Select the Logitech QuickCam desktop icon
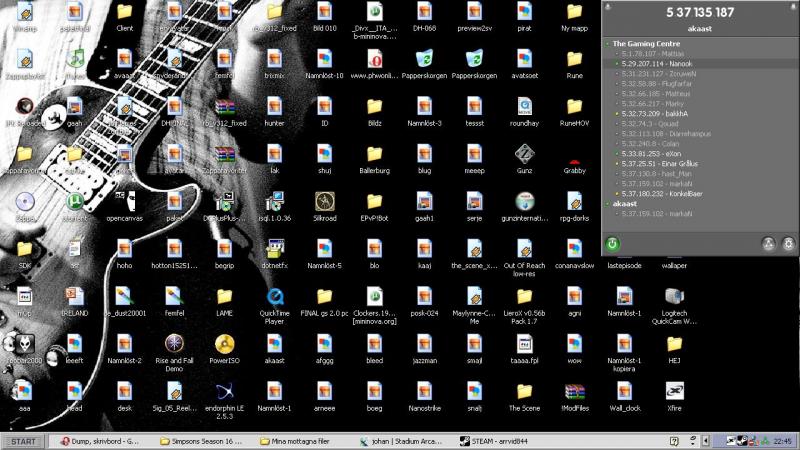The height and width of the screenshot is (450, 800). pyautogui.click(x=675, y=298)
